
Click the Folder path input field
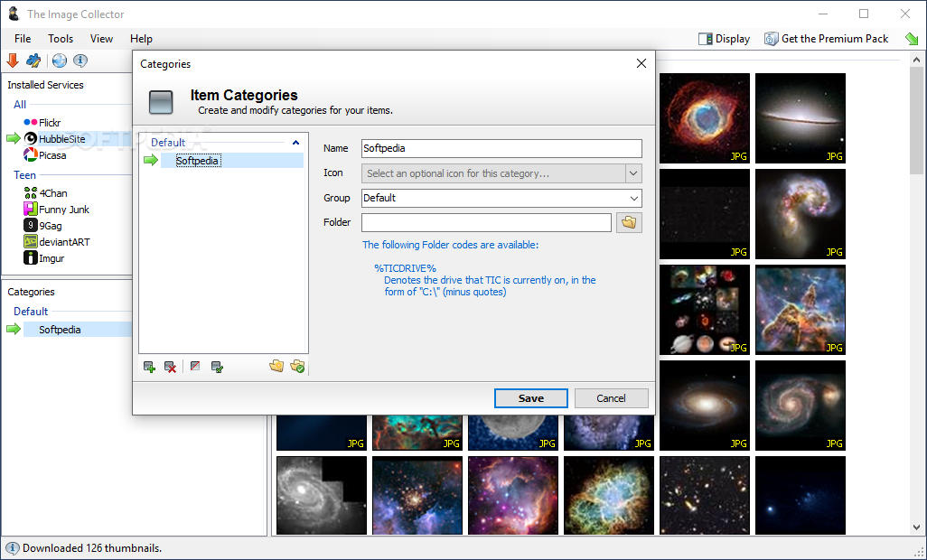(486, 223)
